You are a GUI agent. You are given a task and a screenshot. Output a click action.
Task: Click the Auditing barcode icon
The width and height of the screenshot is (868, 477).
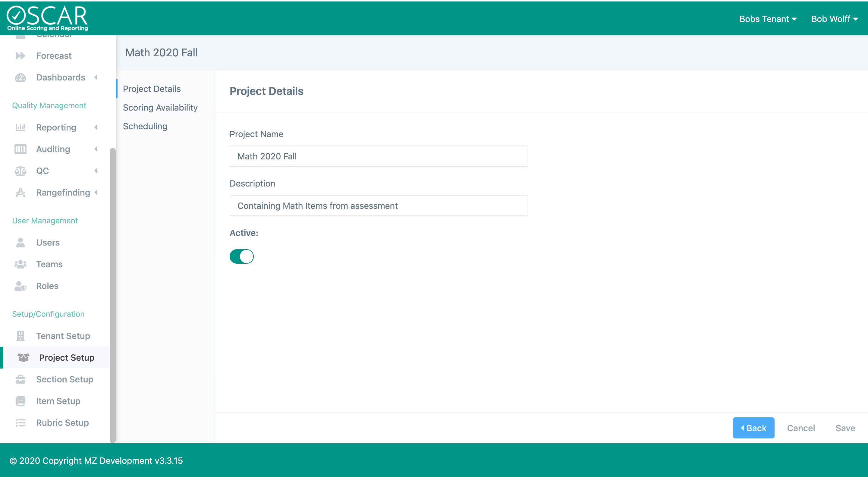[20, 149]
